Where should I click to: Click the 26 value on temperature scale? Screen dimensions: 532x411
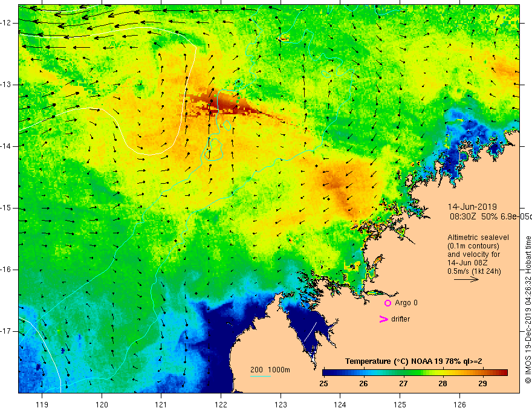point(363,384)
